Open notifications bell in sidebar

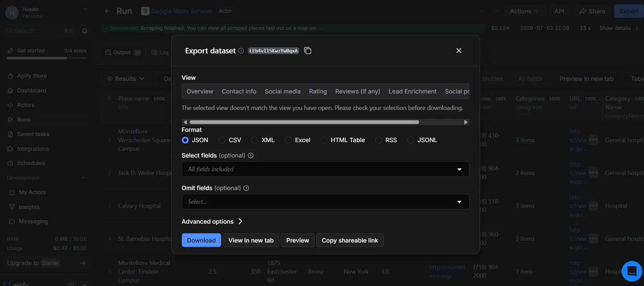click(84, 31)
